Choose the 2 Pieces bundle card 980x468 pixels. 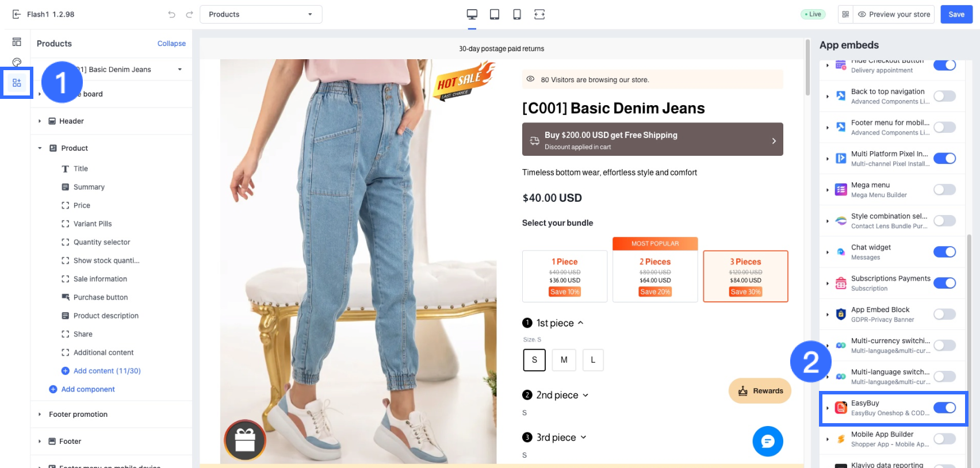coord(655,276)
